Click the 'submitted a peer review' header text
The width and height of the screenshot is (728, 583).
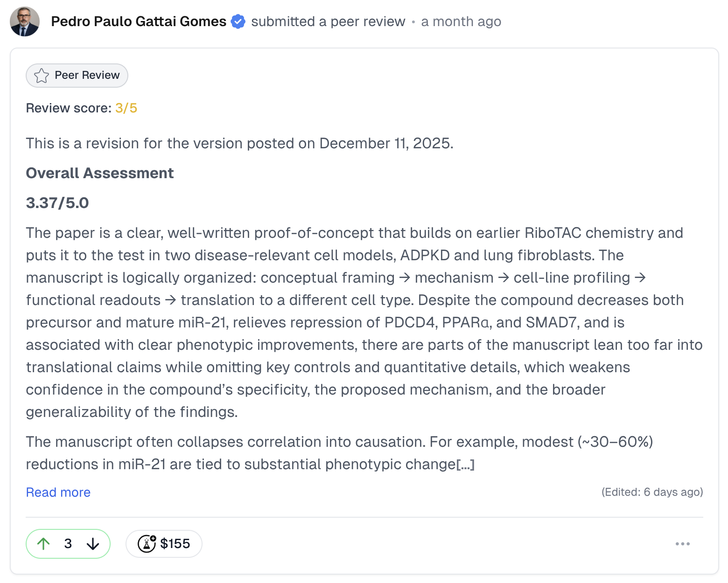tap(328, 21)
